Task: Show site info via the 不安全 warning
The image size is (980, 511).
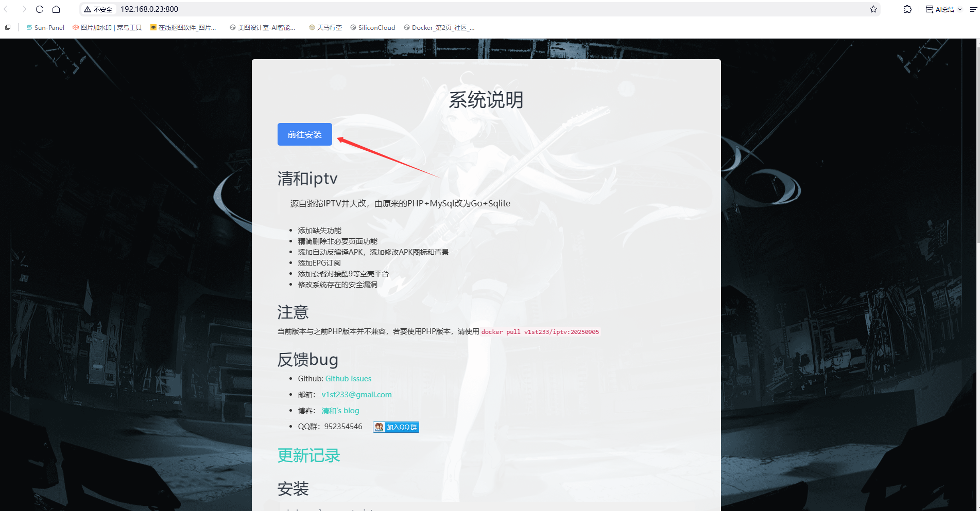Action: (98, 9)
